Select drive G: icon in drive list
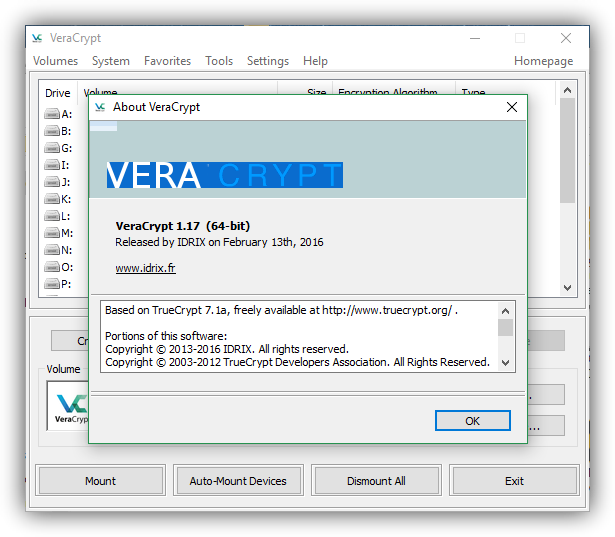Screen dimensions: 615x537 52,148
